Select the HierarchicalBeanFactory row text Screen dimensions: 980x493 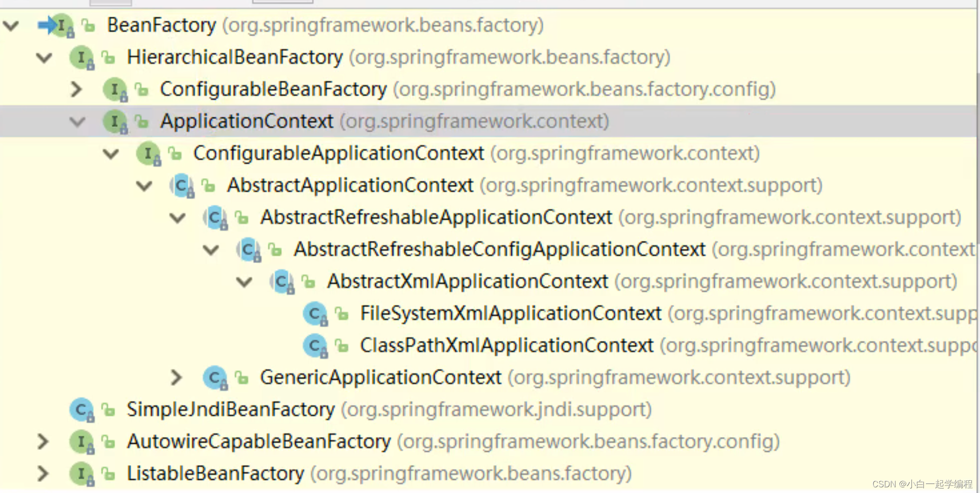point(399,57)
